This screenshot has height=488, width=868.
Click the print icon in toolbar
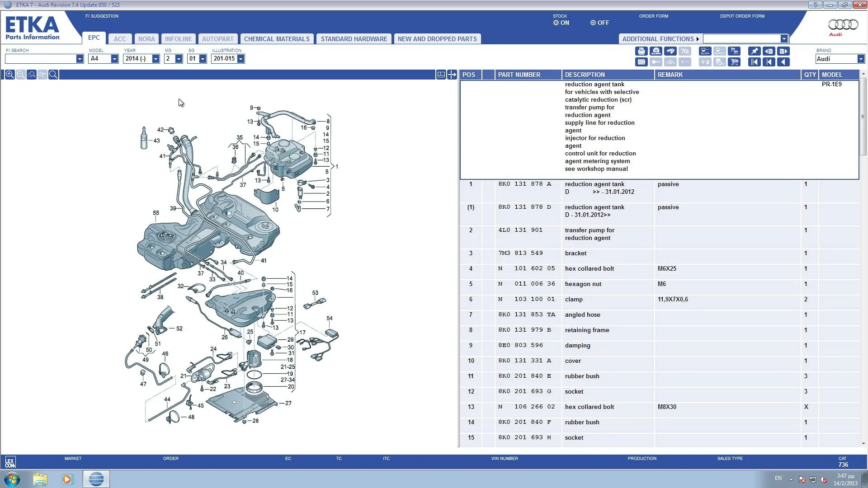click(x=642, y=51)
